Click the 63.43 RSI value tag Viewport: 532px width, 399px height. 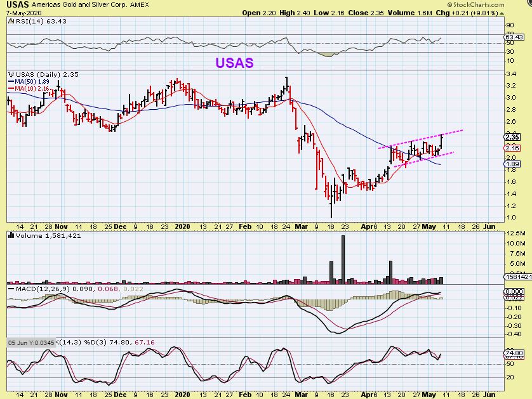(513, 37)
